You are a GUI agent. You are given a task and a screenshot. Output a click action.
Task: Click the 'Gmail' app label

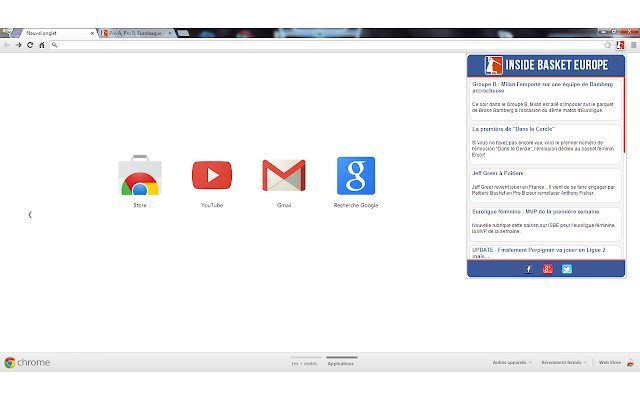(x=284, y=205)
